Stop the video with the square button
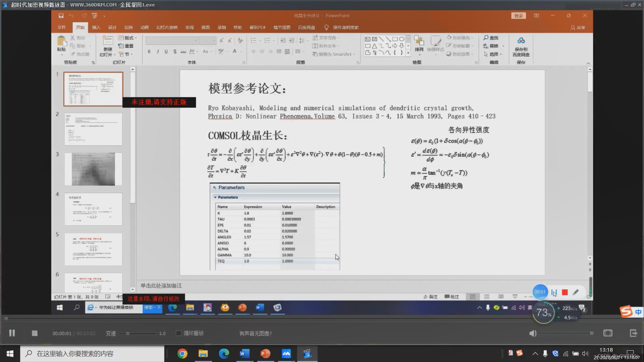 (x=35, y=333)
